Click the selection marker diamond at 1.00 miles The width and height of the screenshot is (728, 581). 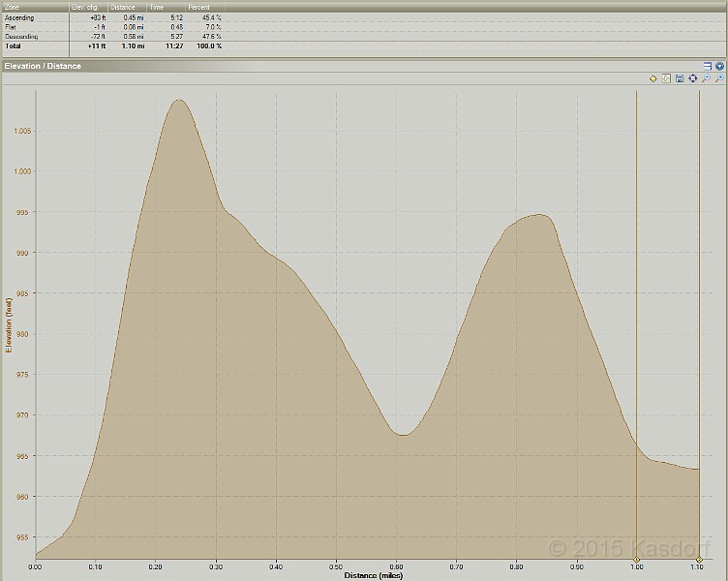pyautogui.click(x=636, y=560)
